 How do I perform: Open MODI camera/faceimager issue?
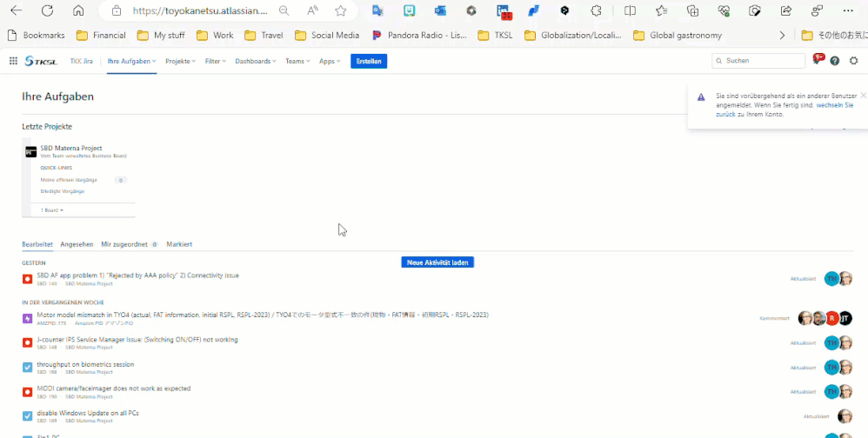113,388
